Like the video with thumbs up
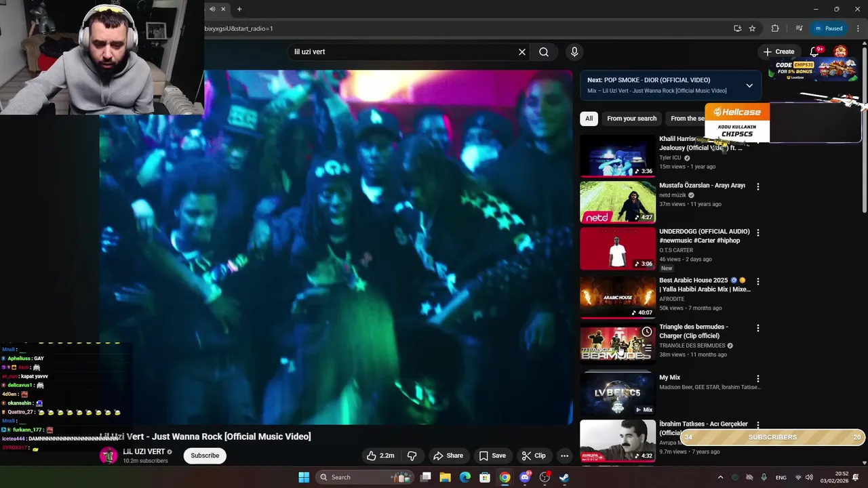The height and width of the screenshot is (488, 868). coord(380,455)
